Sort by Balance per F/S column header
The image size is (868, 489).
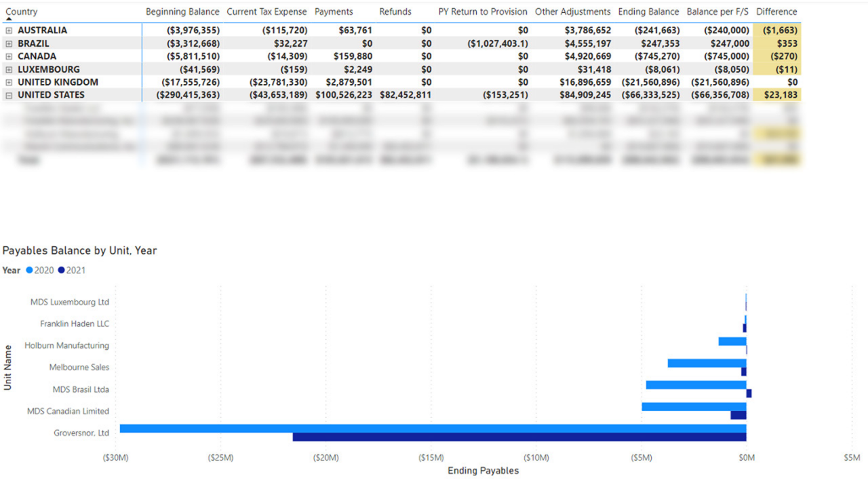click(x=717, y=12)
